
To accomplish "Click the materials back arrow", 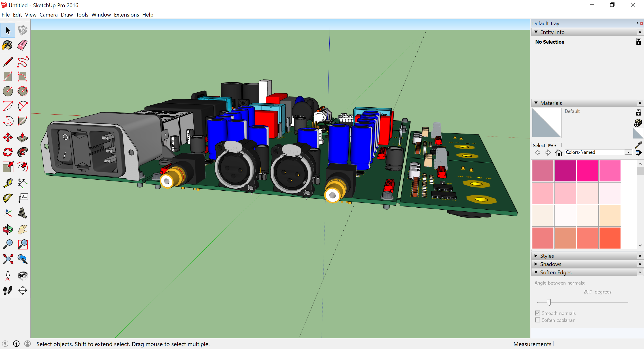I will (x=538, y=152).
